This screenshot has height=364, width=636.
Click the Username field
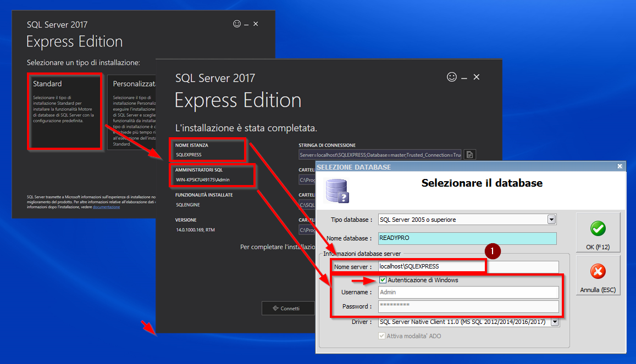468,292
